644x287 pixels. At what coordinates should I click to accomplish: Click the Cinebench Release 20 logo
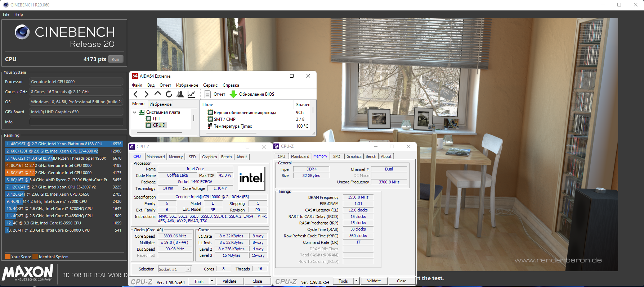(x=65, y=36)
